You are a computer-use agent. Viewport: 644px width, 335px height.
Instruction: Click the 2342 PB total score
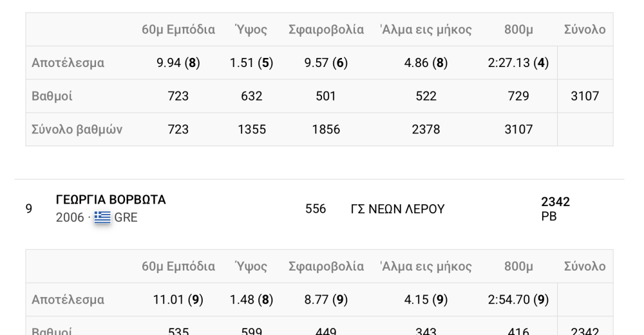555,209
